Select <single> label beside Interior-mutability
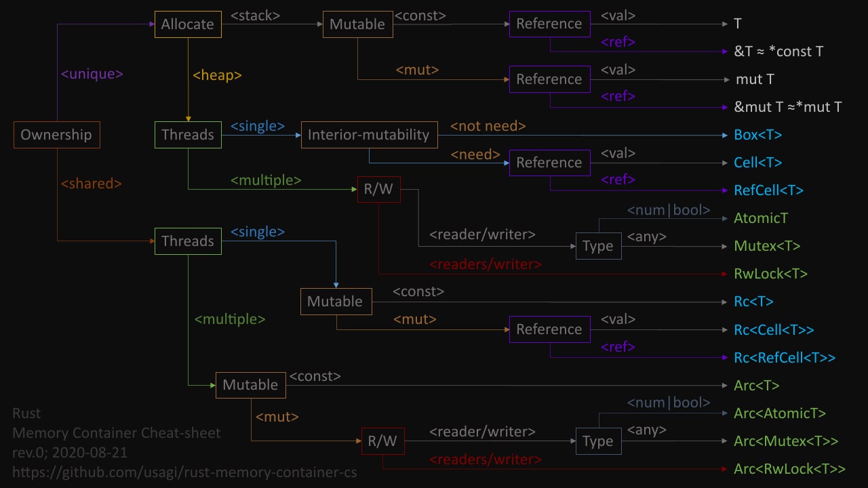 pos(257,126)
